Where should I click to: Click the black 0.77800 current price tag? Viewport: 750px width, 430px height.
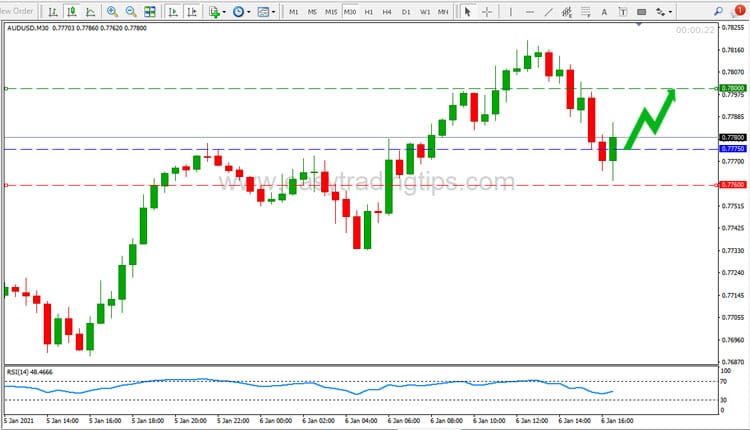pyautogui.click(x=733, y=137)
